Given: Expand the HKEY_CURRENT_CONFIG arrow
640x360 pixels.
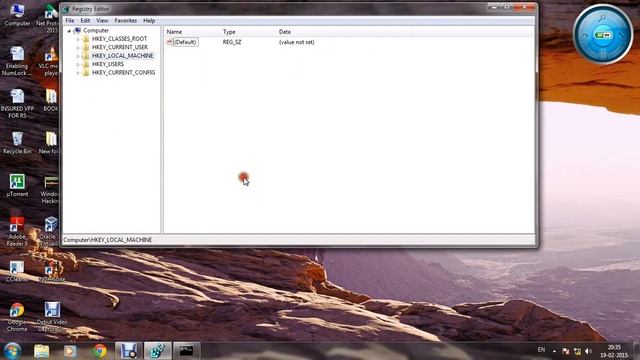Looking at the screenshot, I should (x=78, y=73).
